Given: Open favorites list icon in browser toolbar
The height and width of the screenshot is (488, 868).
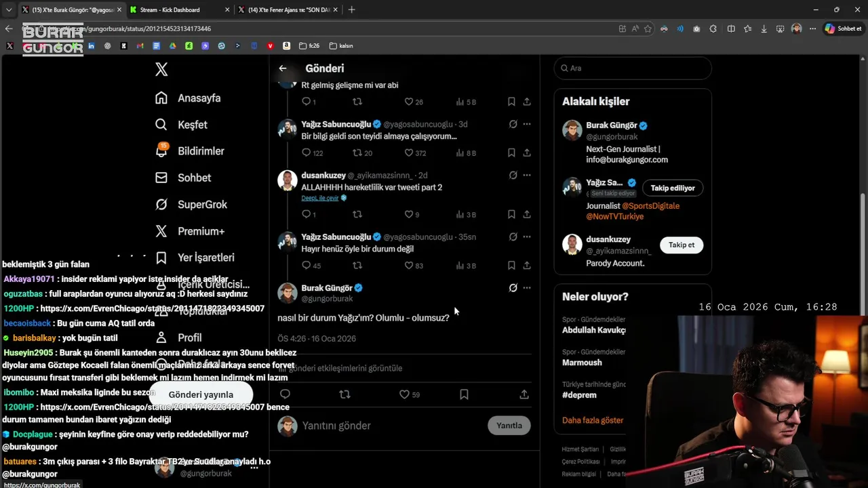Looking at the screenshot, I should [x=747, y=28].
